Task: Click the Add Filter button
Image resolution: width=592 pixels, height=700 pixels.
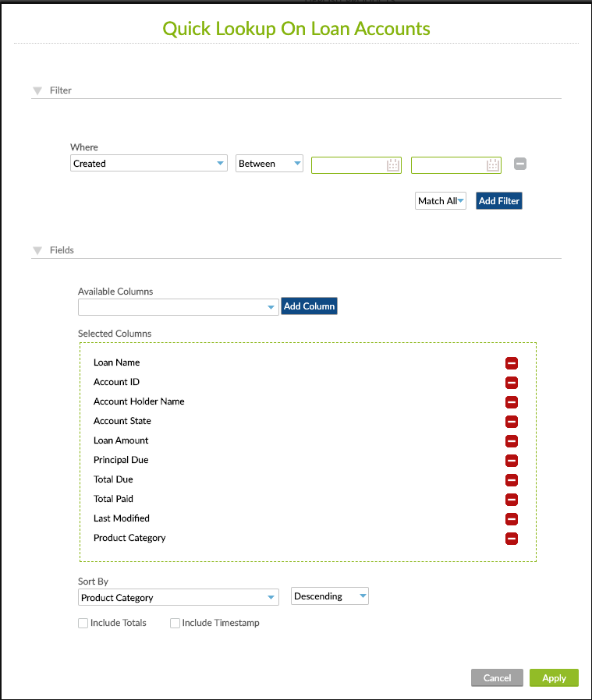Action: click(498, 200)
